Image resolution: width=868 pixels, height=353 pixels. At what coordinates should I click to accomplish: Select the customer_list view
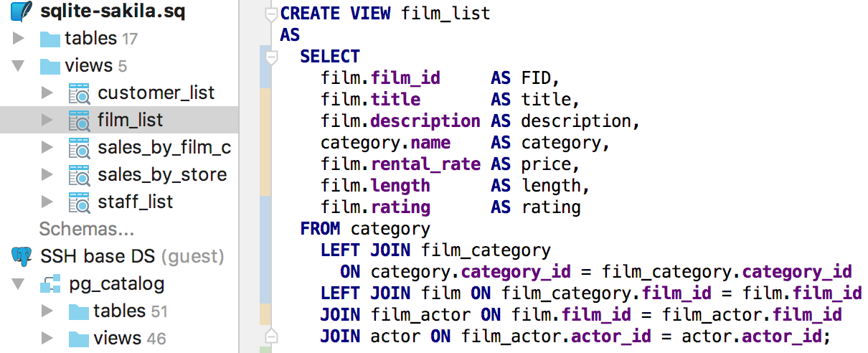click(x=156, y=93)
